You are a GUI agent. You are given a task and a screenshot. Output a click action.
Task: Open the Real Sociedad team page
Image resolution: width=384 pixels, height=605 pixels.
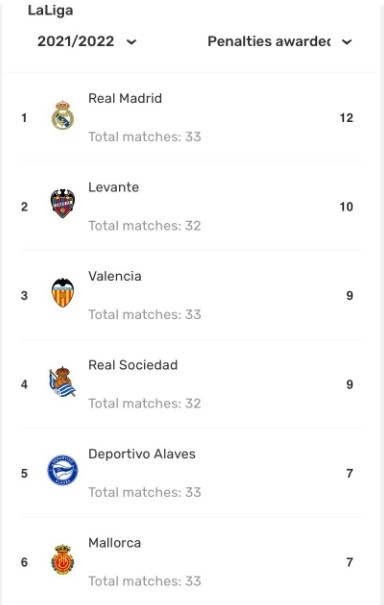133,365
